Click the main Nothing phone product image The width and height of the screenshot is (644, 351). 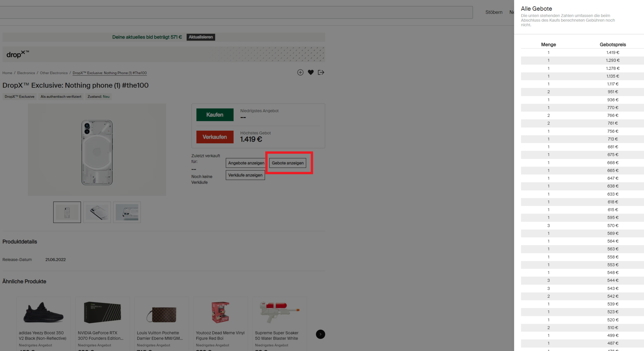[97, 150]
